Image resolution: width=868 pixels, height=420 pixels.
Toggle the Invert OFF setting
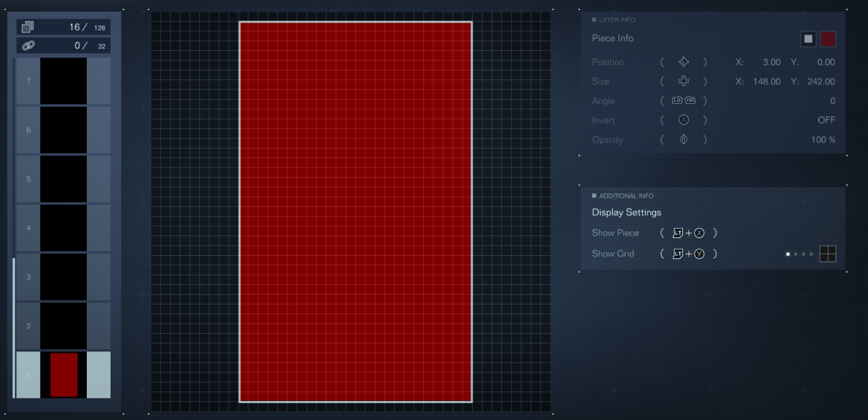826,120
